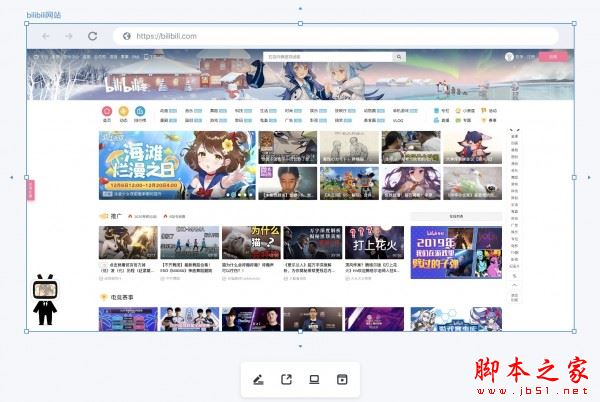Click the pink upload button in the banner
This screenshot has width=600, height=402.
pos(553,57)
